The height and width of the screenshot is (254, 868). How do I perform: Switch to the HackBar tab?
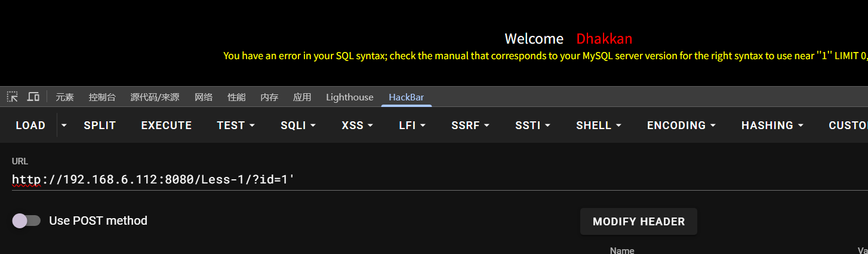click(406, 97)
